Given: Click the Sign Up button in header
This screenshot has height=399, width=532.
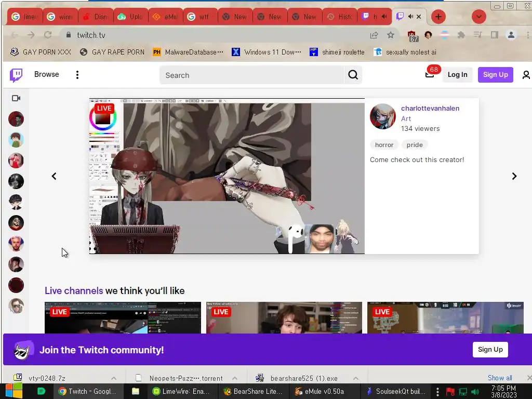Looking at the screenshot, I should point(495,75).
